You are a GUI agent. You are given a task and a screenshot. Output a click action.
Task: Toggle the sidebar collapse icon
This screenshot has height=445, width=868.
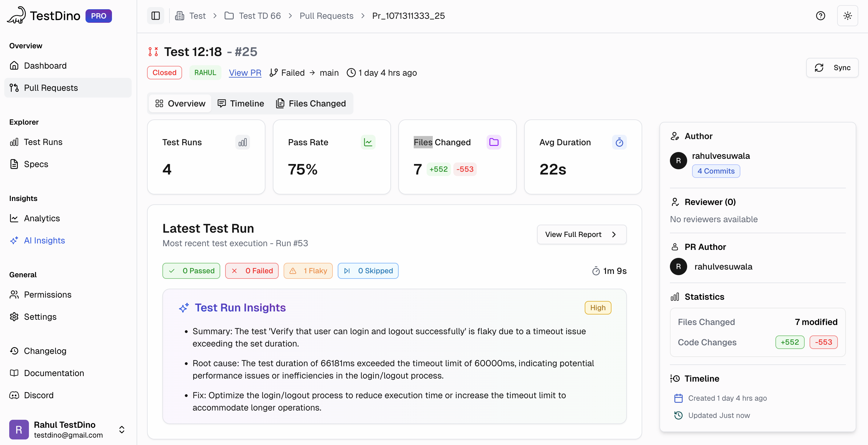[x=155, y=16]
